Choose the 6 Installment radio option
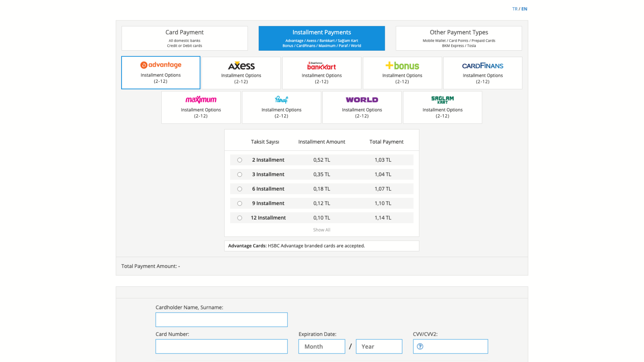Viewport: 644px width, 362px height. point(239,189)
